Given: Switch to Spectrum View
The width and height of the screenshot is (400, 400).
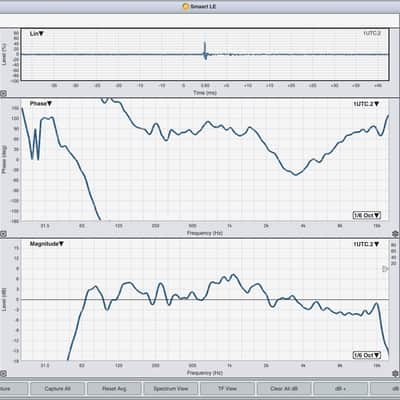Looking at the screenshot, I should coord(171,389).
